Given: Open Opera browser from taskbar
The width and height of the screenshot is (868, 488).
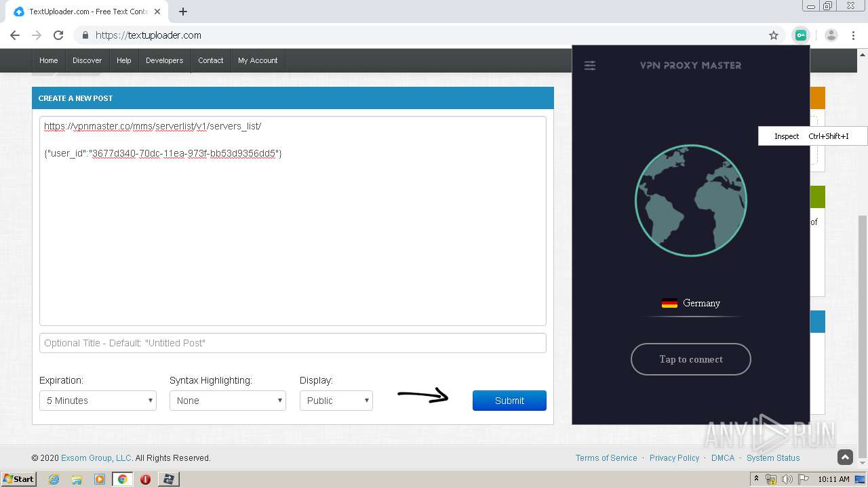Looking at the screenshot, I should 145,479.
